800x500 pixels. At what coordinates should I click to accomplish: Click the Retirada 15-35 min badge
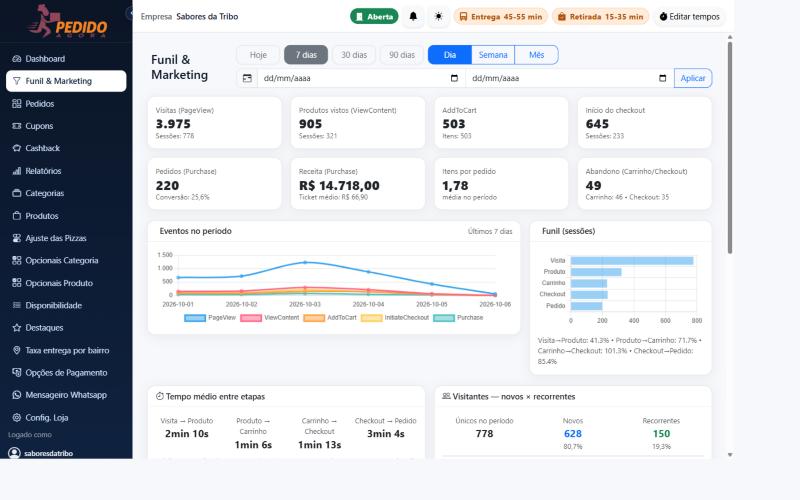point(600,16)
